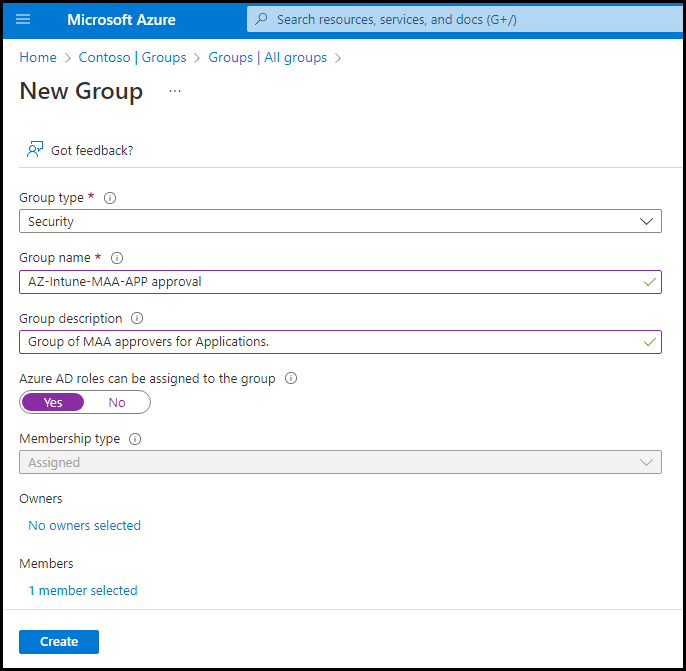The height and width of the screenshot is (671, 686).
Task: Set Azure AD roles toggle to Yes
Action: point(53,402)
